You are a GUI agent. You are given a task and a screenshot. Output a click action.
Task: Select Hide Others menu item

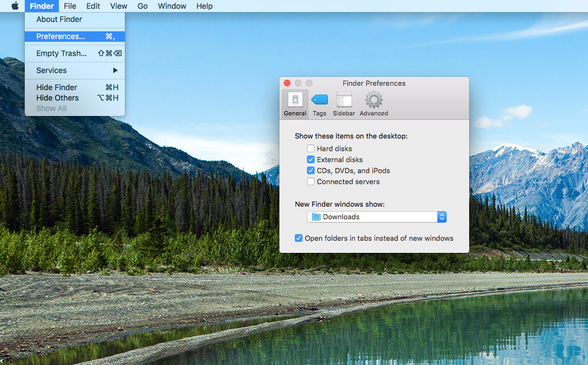(75, 98)
